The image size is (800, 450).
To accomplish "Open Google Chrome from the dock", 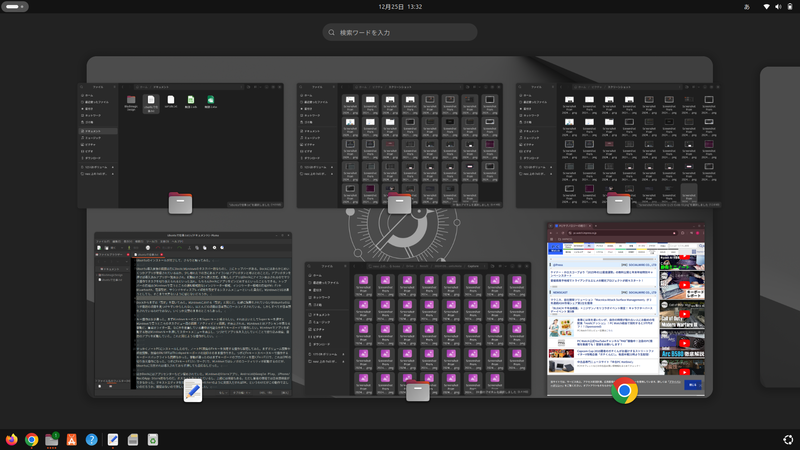I will [x=32, y=439].
